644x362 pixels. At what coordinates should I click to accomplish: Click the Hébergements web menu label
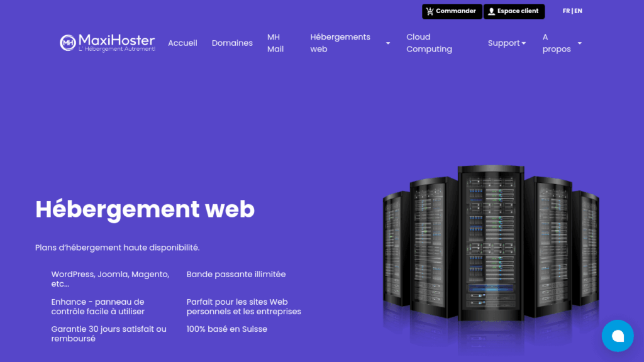pyautogui.click(x=340, y=43)
